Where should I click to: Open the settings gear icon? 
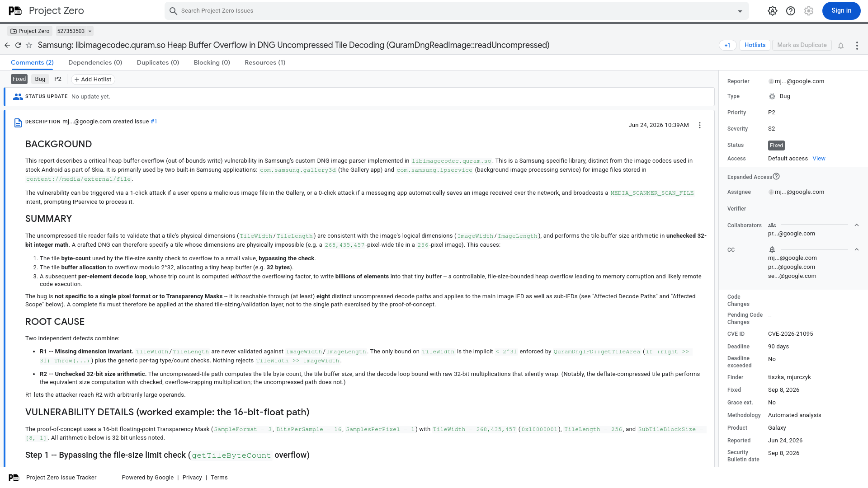pos(809,11)
